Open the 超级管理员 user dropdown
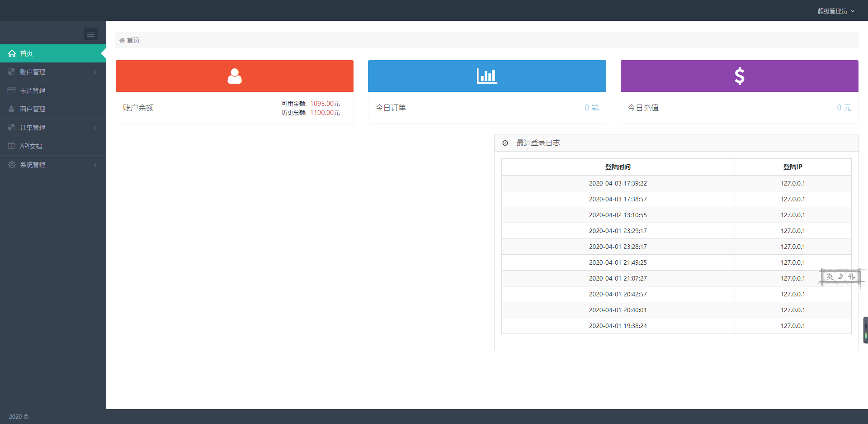The height and width of the screenshot is (424, 868). click(836, 11)
